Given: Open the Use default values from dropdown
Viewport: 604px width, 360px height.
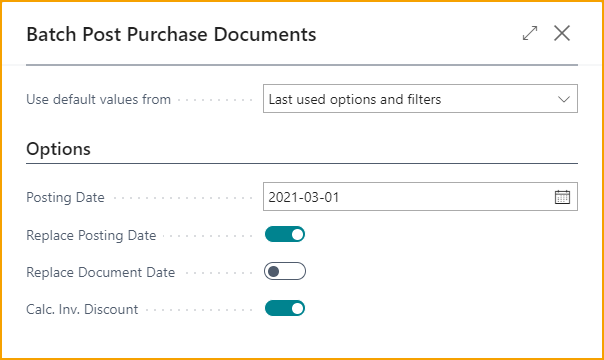Looking at the screenshot, I should 420,99.
